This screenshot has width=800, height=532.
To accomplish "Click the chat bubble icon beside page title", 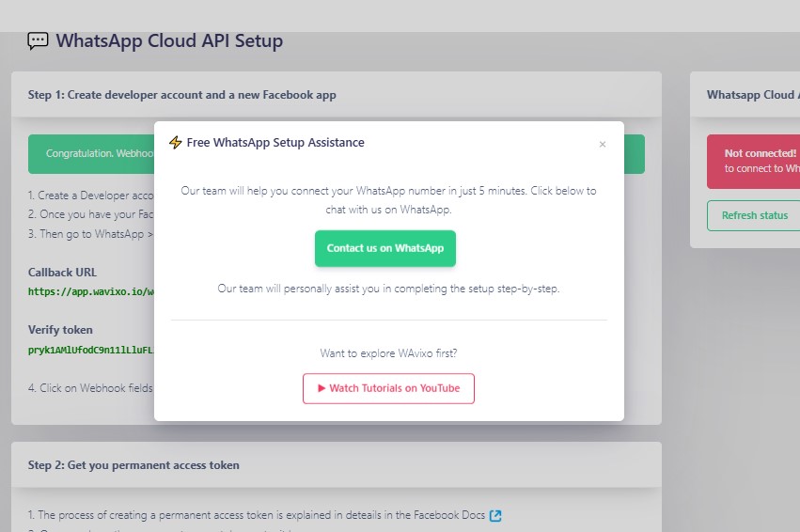I will point(38,41).
